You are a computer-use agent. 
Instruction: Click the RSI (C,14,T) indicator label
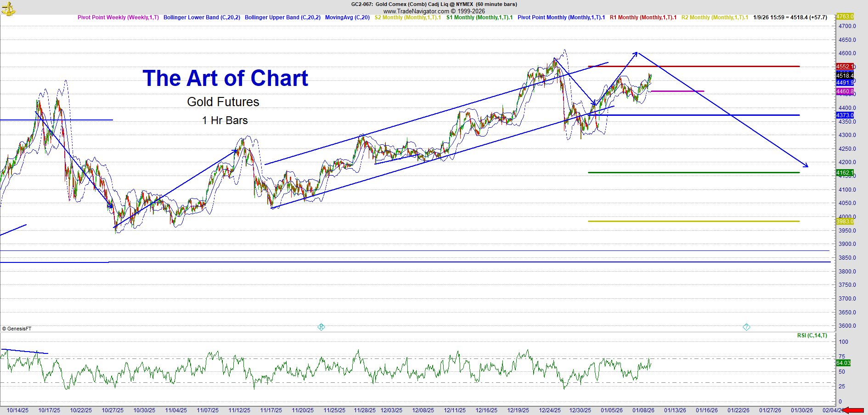812,335
